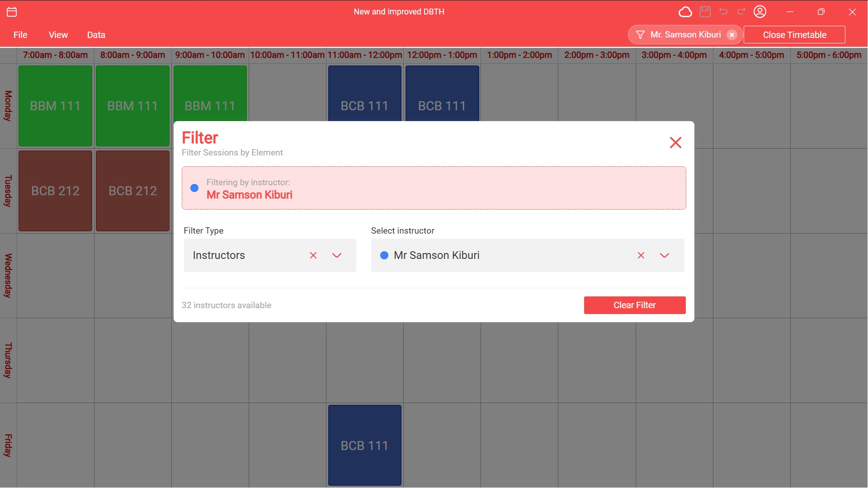Click the save disk icon
The image size is (868, 488).
tap(705, 12)
